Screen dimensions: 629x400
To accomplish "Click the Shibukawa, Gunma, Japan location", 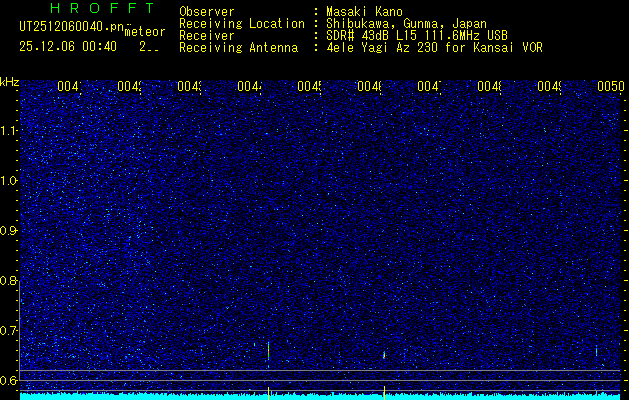I will (x=406, y=24).
